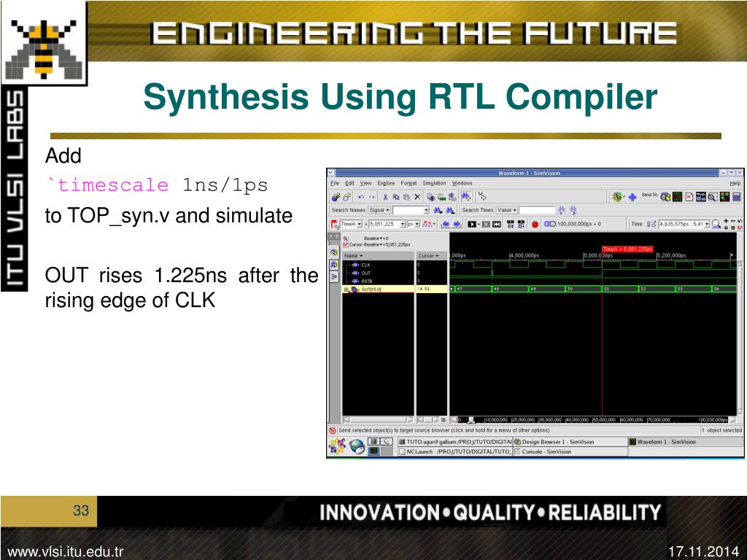Open the Search Times Value dropdown
The width and height of the screenshot is (747, 560).
pos(506,210)
